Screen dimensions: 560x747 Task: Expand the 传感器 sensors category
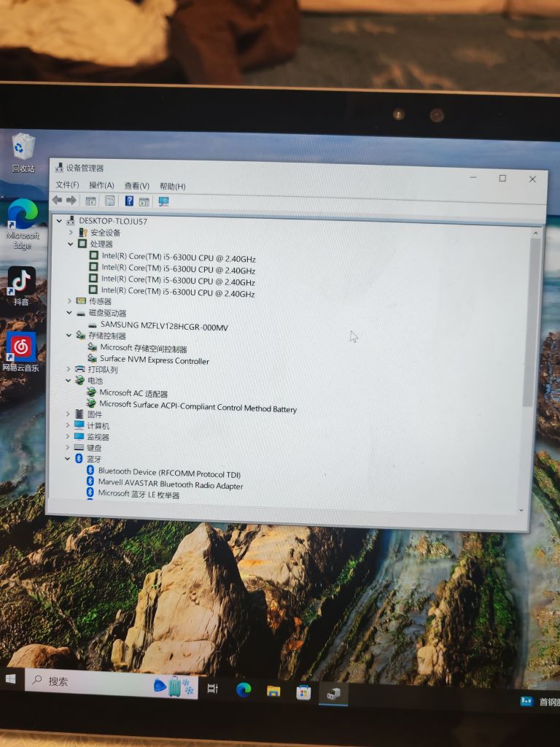pos(69,301)
